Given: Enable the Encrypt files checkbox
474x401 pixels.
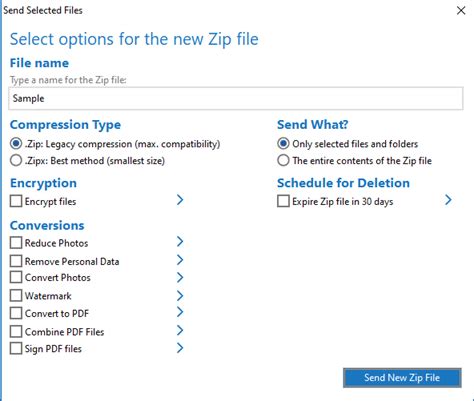Looking at the screenshot, I should [x=16, y=201].
